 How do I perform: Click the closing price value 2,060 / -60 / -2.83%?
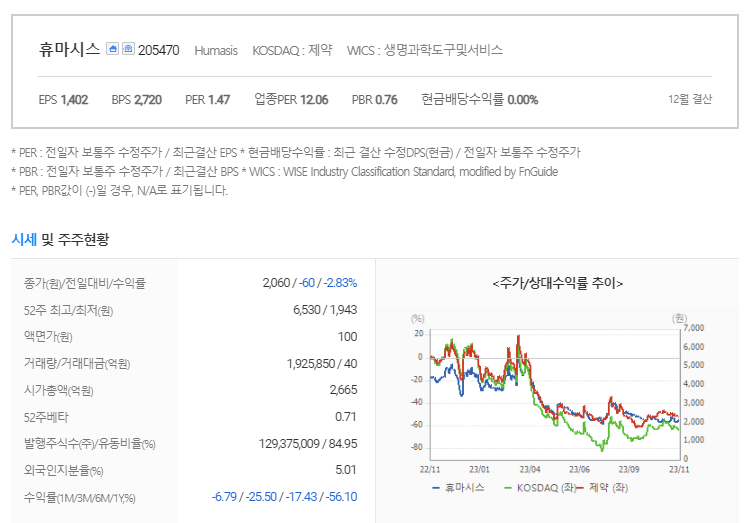(x=309, y=283)
